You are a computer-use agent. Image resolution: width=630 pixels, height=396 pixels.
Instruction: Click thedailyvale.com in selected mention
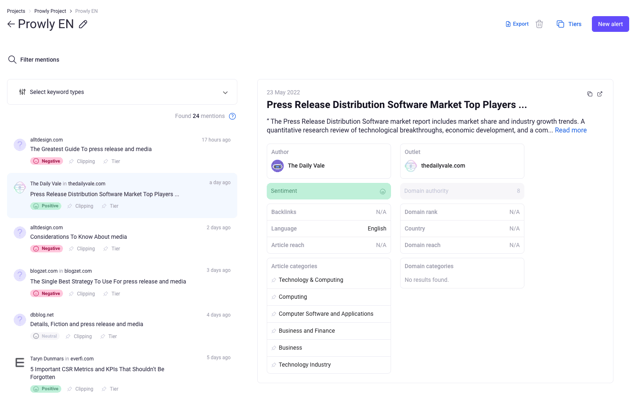[x=87, y=184]
